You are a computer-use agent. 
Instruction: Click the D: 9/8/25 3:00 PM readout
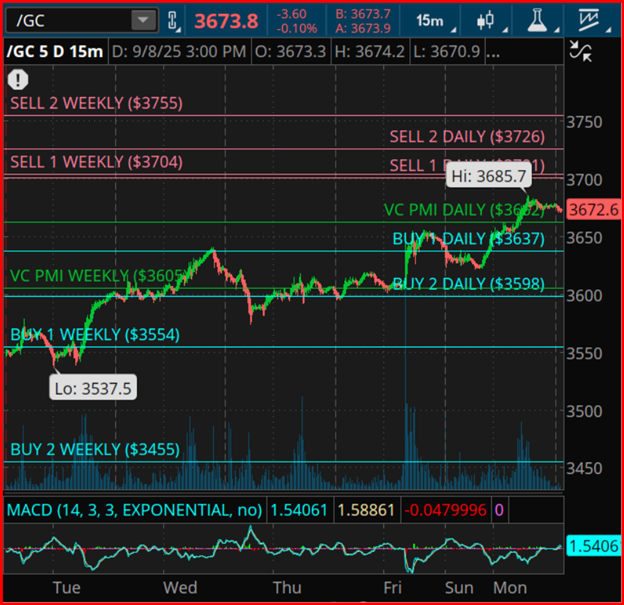coord(179,51)
